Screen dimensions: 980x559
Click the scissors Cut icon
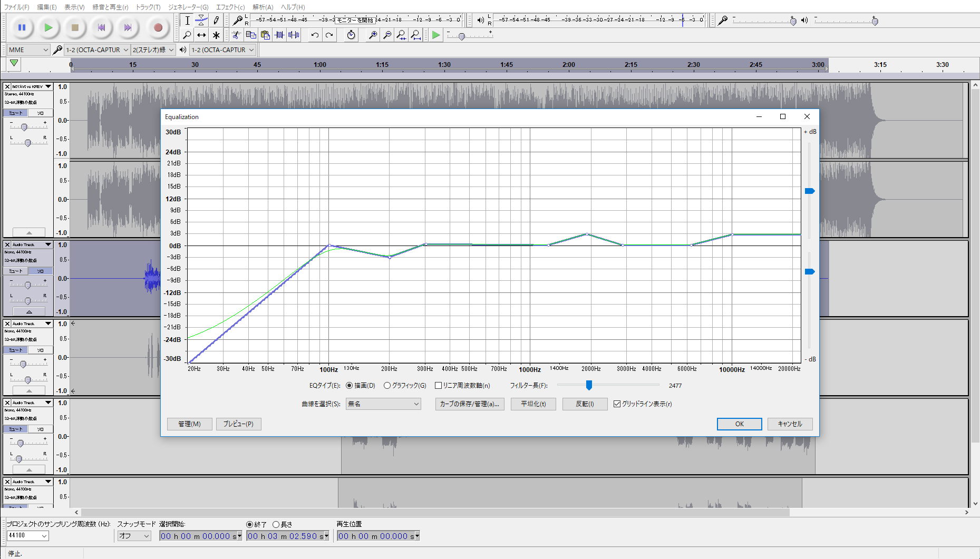(236, 35)
